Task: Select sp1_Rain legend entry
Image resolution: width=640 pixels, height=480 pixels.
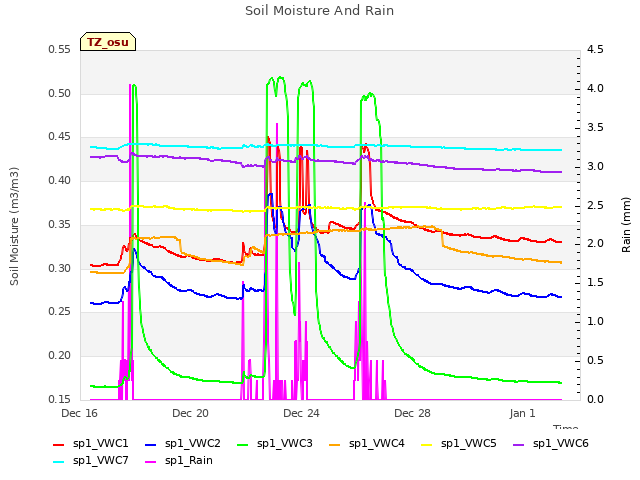Action: tap(179, 461)
